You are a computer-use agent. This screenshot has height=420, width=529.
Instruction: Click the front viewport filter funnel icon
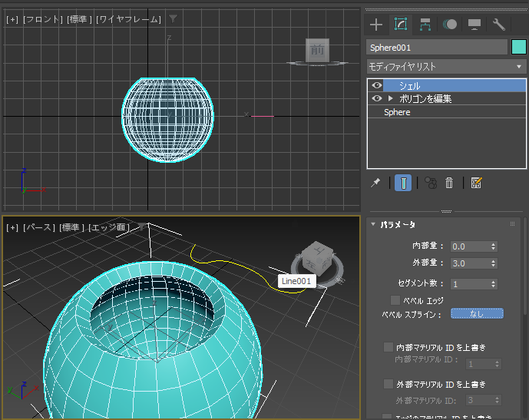click(x=173, y=19)
